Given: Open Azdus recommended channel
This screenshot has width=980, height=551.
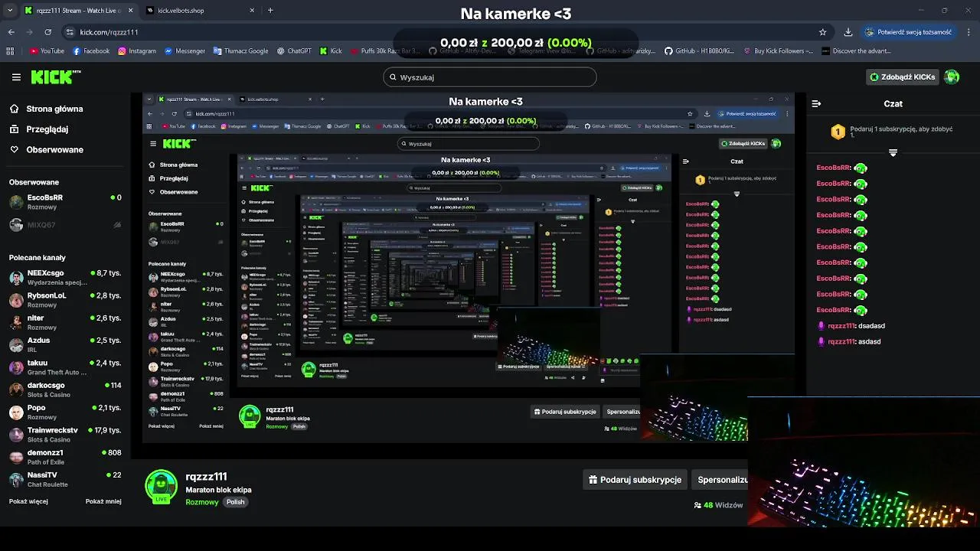Looking at the screenshot, I should (x=65, y=344).
